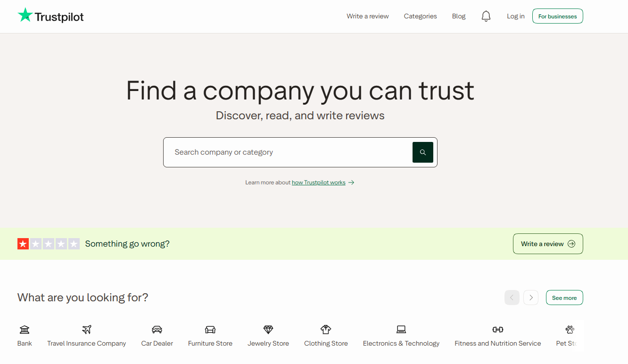Image resolution: width=628 pixels, height=364 pixels.
Task: Select Fitness and Nutrition Service dumbbell icon
Action: point(498,330)
